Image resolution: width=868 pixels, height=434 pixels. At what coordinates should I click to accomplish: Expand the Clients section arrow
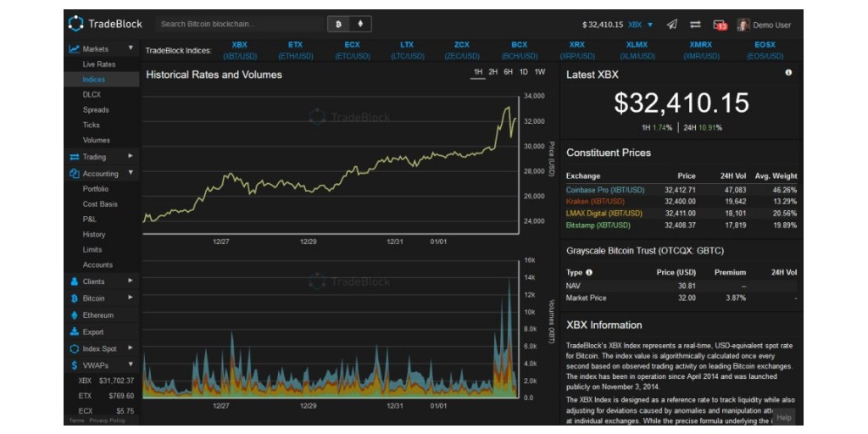[131, 281]
